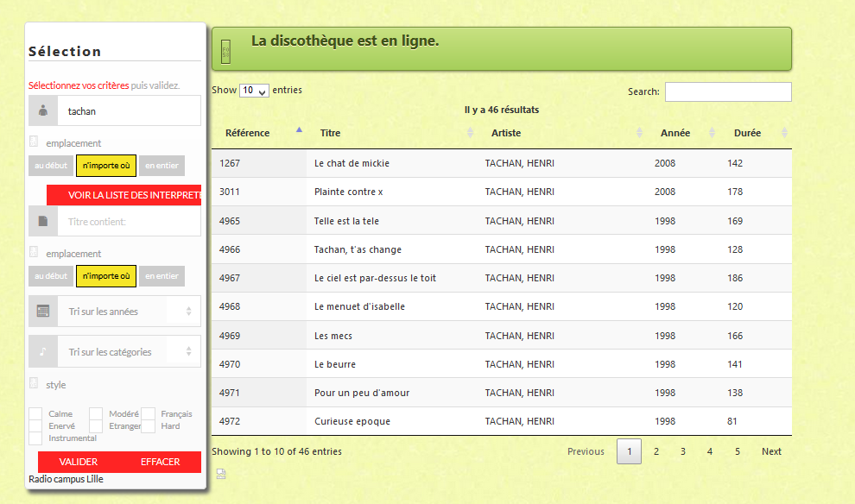Click the Artiste column sort arrows

(639, 133)
